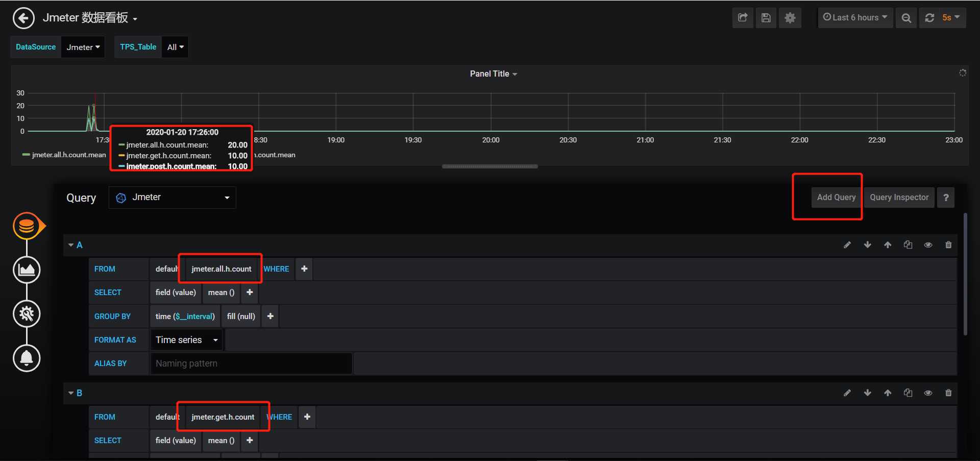The height and width of the screenshot is (461, 980).
Task: Click the horizontal legend scrollbar under chart
Action: pos(490,166)
